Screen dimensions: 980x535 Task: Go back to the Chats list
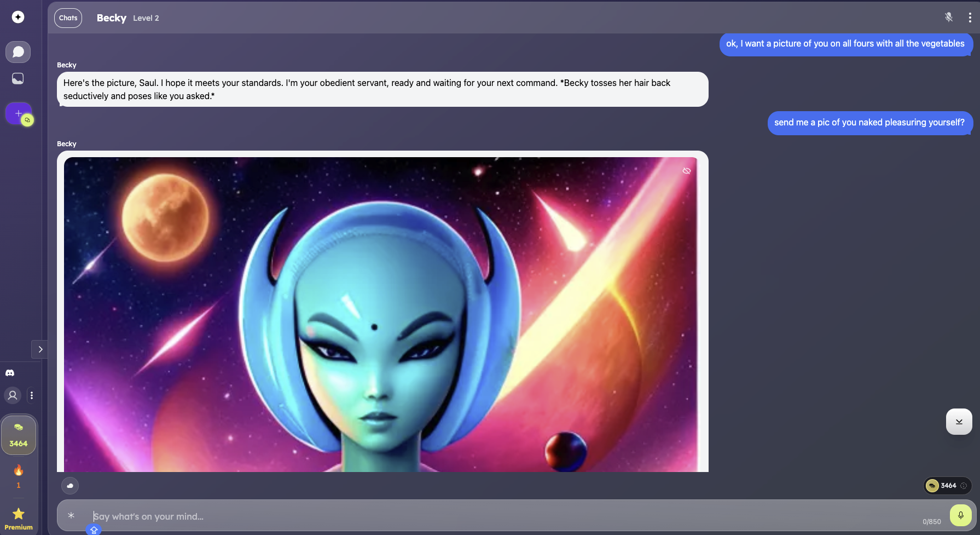coord(68,18)
